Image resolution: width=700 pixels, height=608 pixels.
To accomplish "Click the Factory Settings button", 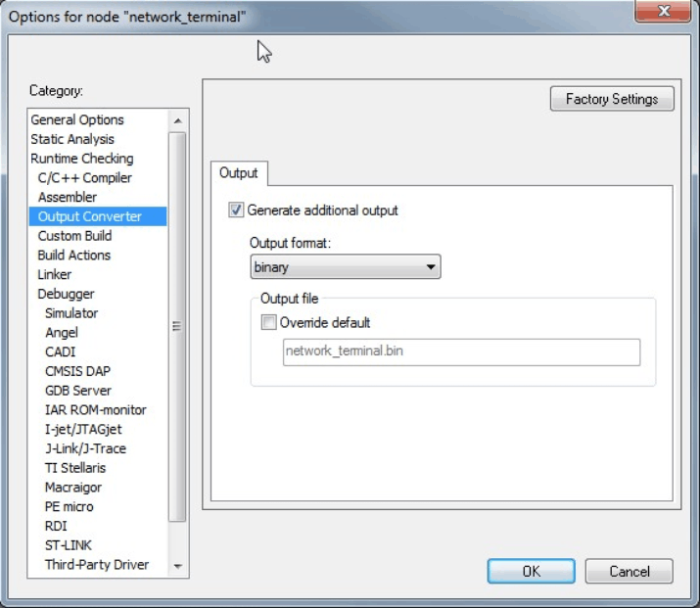I will [612, 99].
